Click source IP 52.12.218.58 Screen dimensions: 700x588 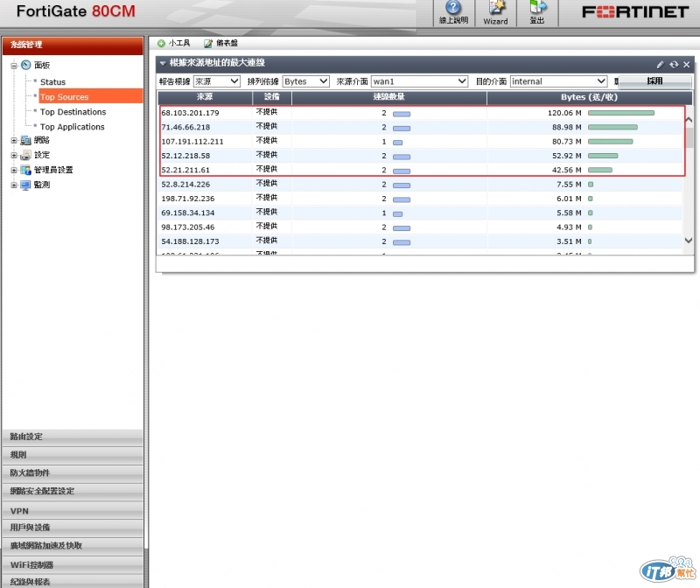[185, 156]
